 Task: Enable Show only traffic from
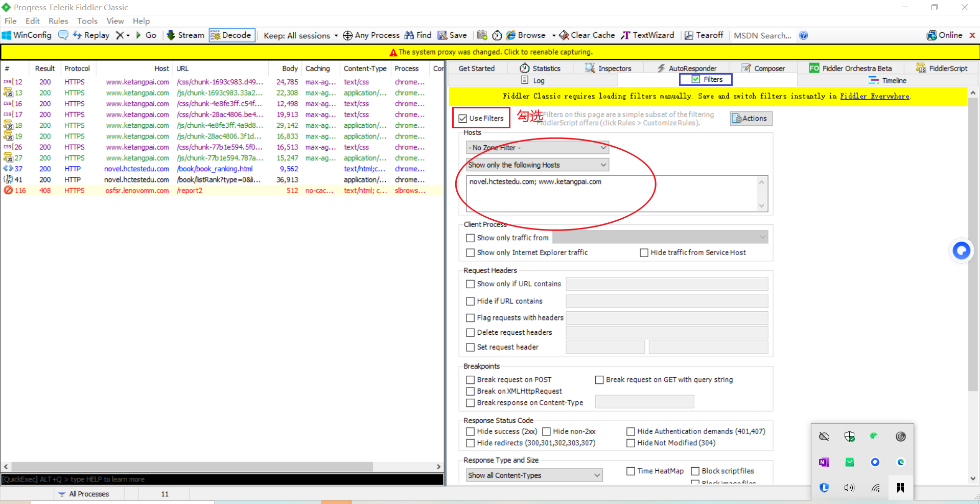[471, 238]
